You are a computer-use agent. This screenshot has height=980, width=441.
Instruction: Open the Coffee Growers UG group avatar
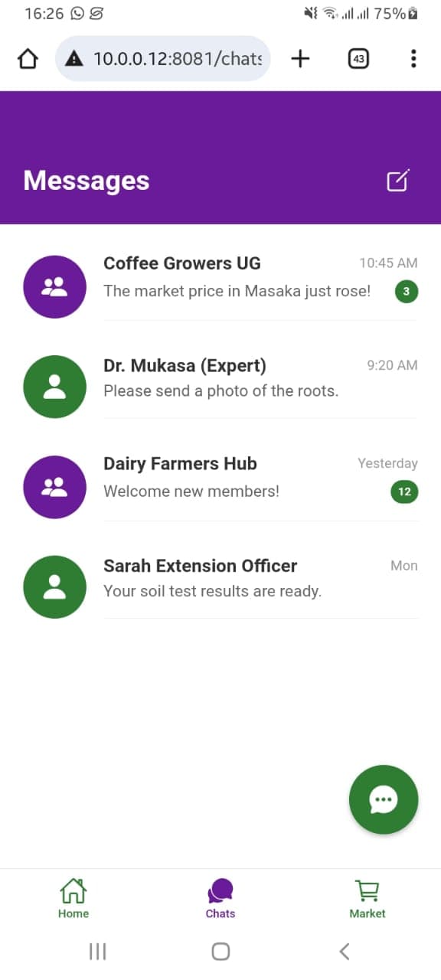[54, 286]
